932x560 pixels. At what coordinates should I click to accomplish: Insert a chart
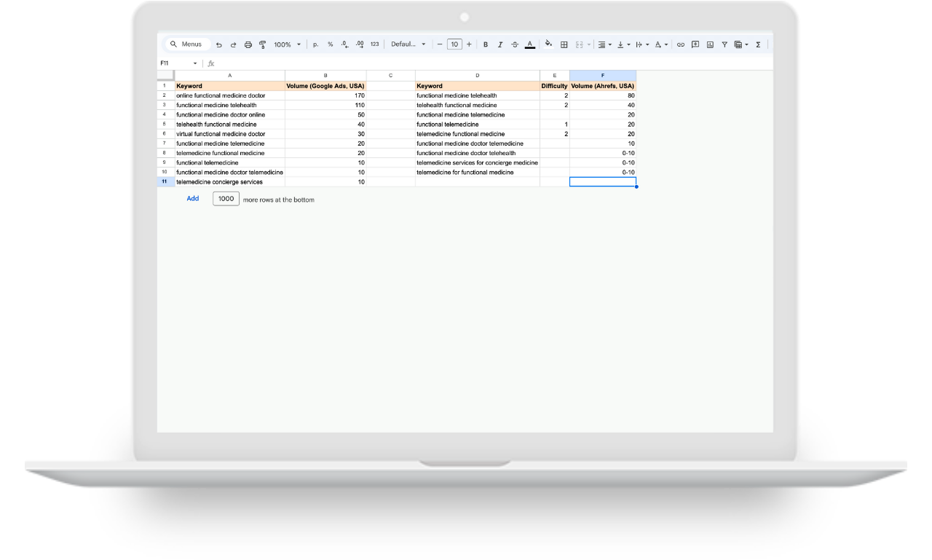click(711, 44)
